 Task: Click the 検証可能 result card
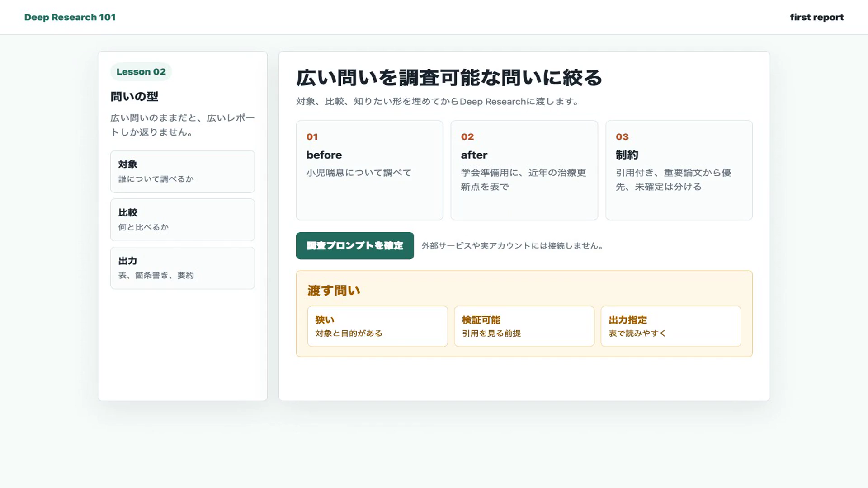click(524, 326)
